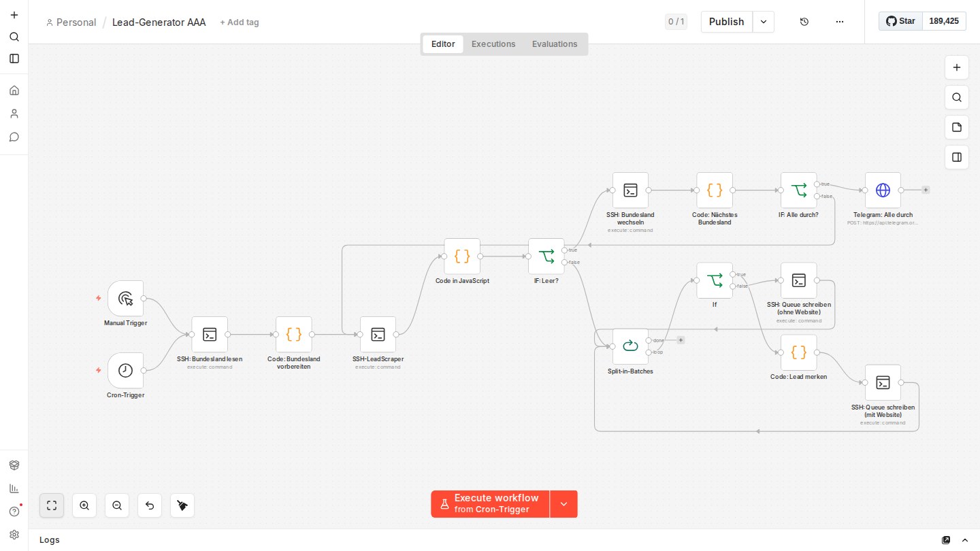Select the plain If node
Viewport: 980px width, 551px height.
[715, 280]
